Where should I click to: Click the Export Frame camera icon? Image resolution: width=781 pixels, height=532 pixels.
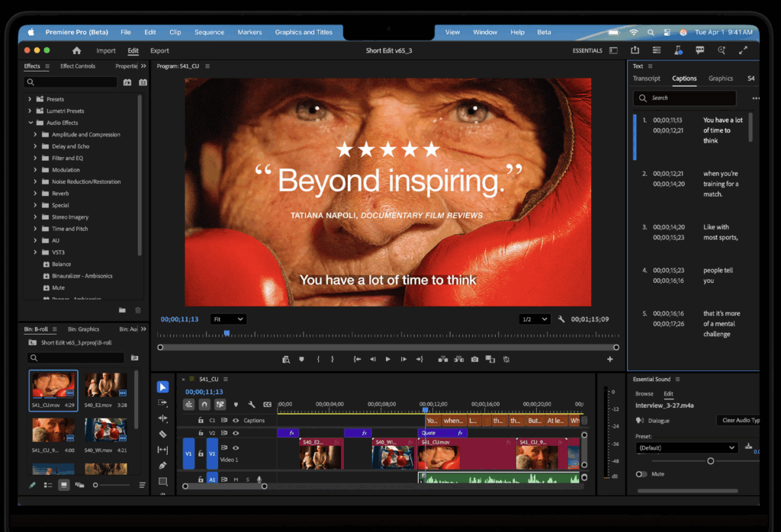pos(474,359)
